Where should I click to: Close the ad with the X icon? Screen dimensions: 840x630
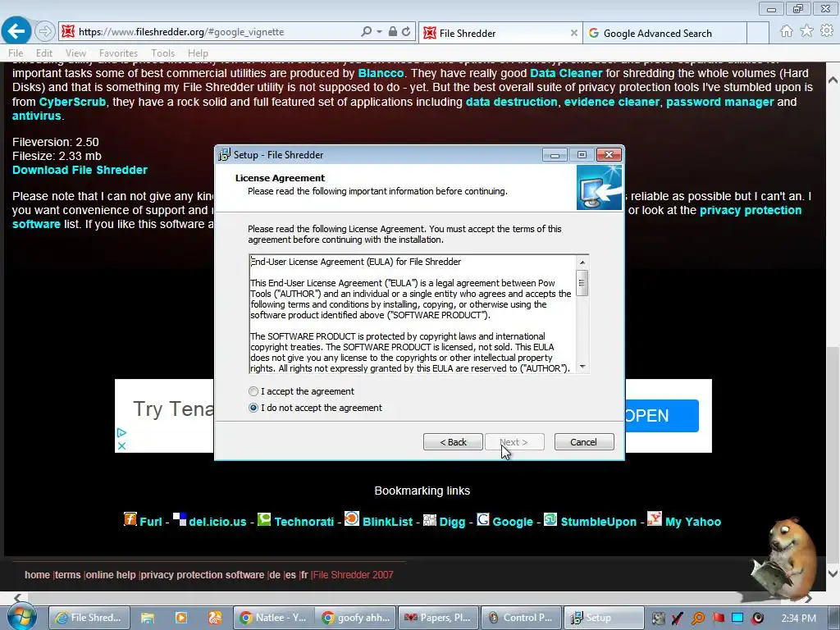click(x=121, y=445)
